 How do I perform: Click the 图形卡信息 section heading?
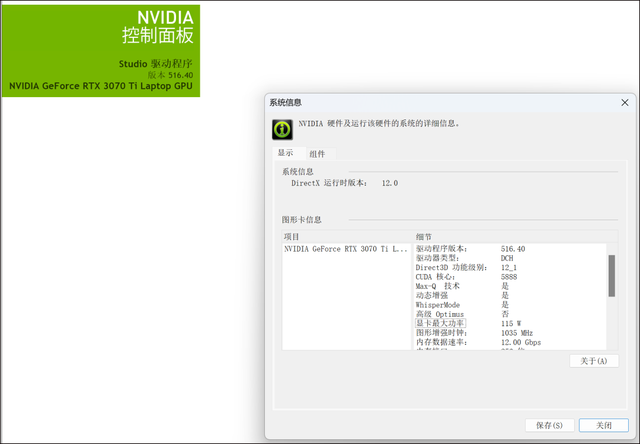click(301, 220)
